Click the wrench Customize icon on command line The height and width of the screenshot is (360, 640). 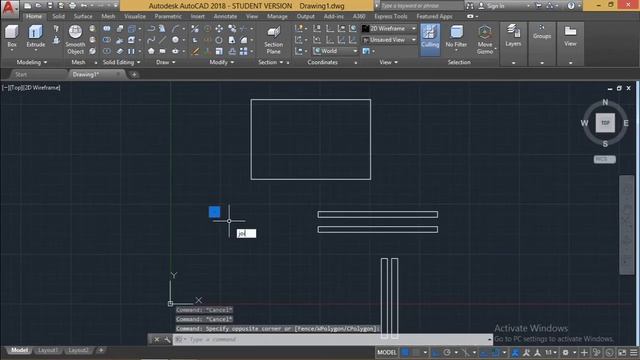click(167, 340)
